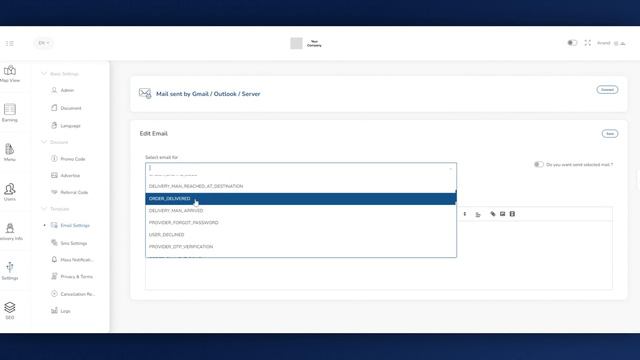Click the insert video icon in editor toolbar
The height and width of the screenshot is (360, 640).
[512, 214]
